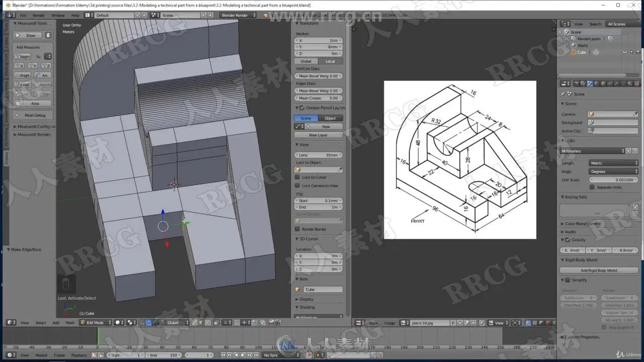Adjust vertices Mean Bevel Weight slider
This screenshot has height=362, width=644.
click(x=318, y=76)
